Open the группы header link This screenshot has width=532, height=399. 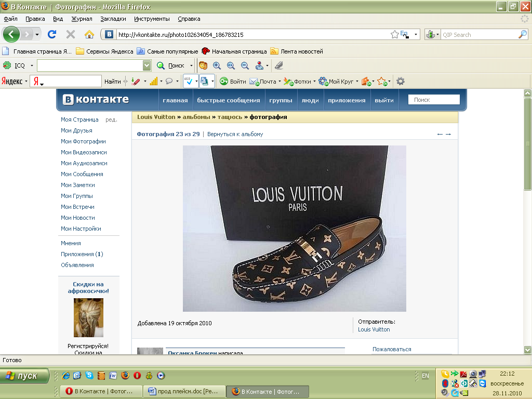click(281, 100)
